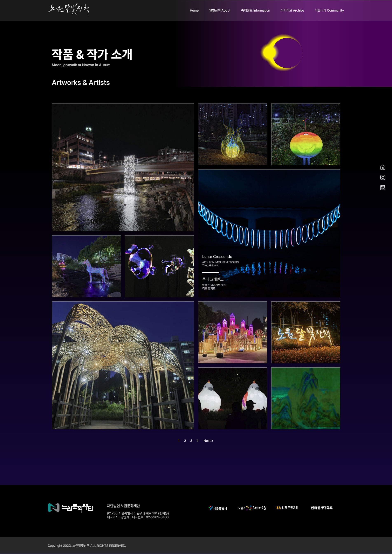This screenshot has height=554, width=392.
Task: Go to page 3 of gallery
Action: (191, 441)
